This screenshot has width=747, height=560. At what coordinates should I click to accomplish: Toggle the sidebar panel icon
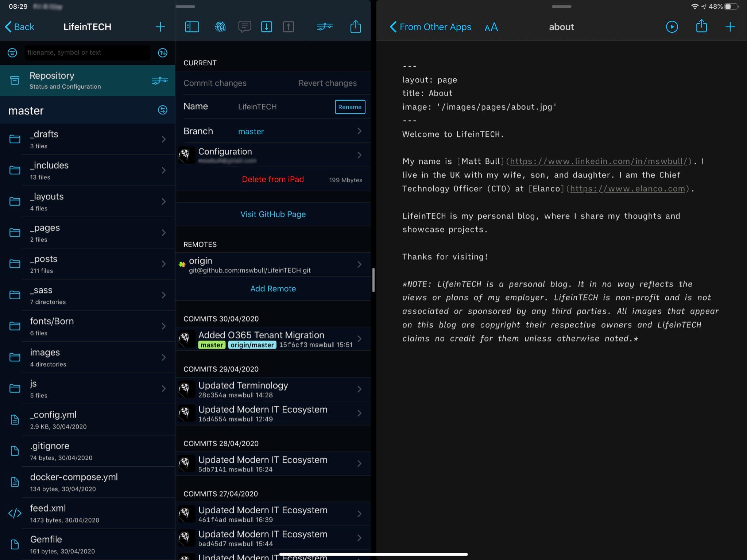point(192,27)
